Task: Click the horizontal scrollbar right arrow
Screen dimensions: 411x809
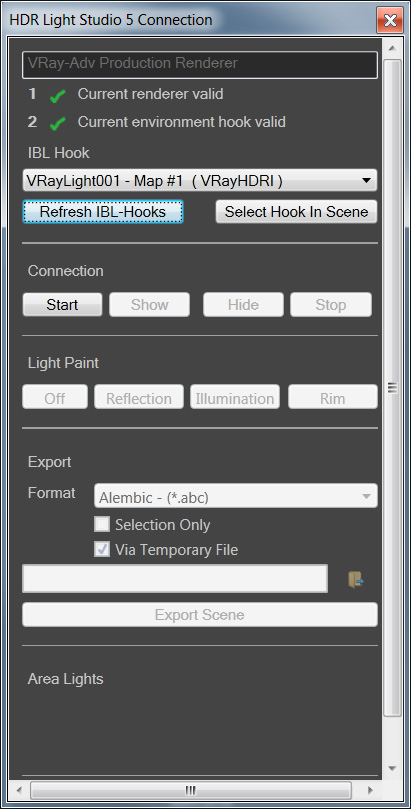Action: pos(370,790)
